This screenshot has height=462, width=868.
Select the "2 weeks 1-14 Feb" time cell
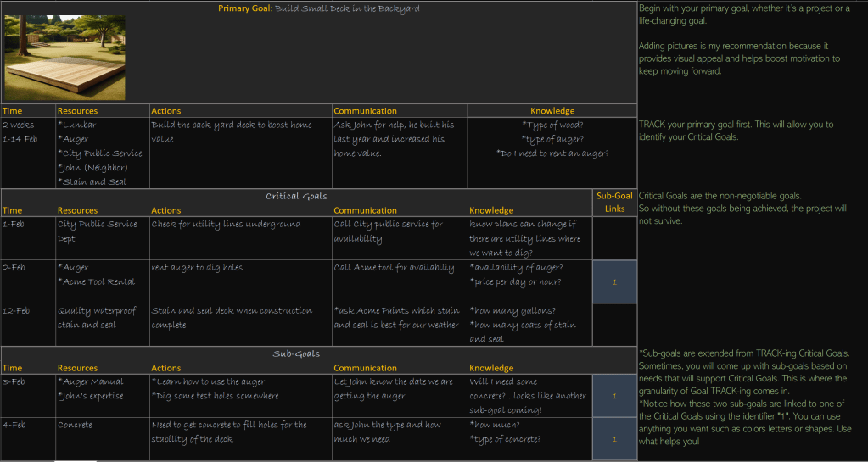27,131
